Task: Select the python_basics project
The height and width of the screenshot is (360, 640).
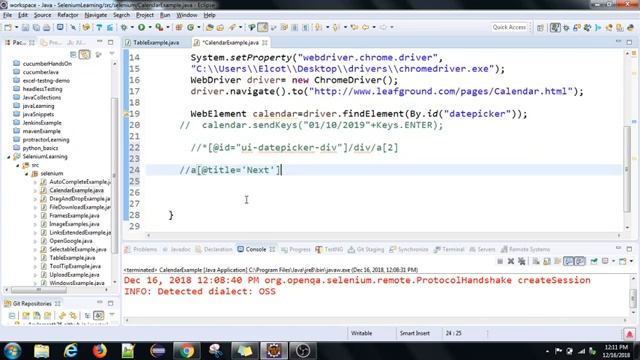Action: [40, 148]
